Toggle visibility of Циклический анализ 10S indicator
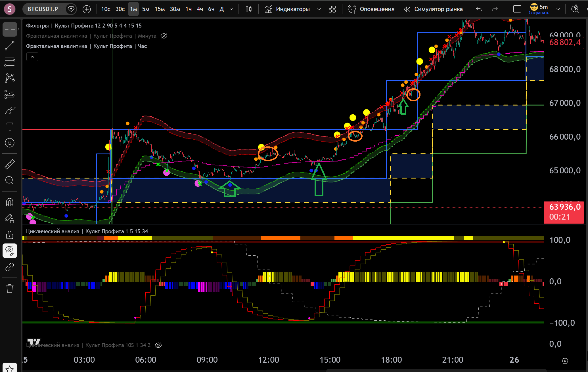Viewport: 588px width, 372px height. [x=158, y=345]
